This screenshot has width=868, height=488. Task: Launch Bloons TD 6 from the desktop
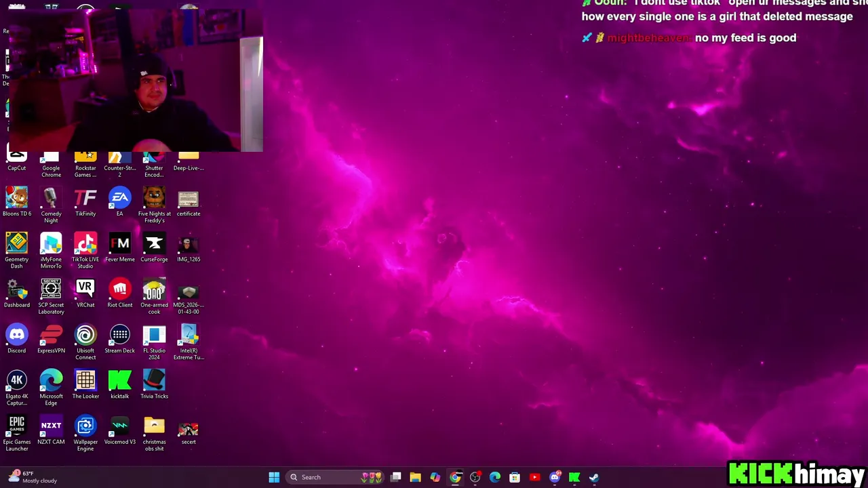coord(17,203)
